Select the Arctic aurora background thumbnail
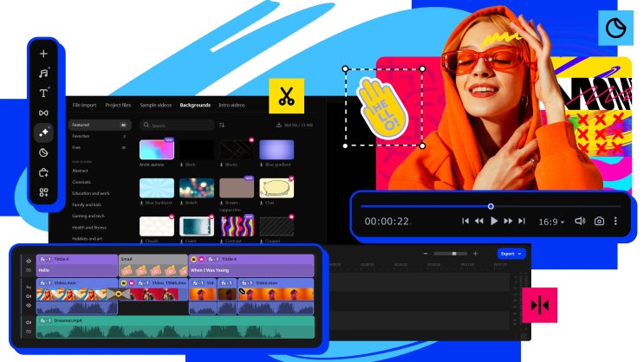This screenshot has width=644, height=362. 157,150
